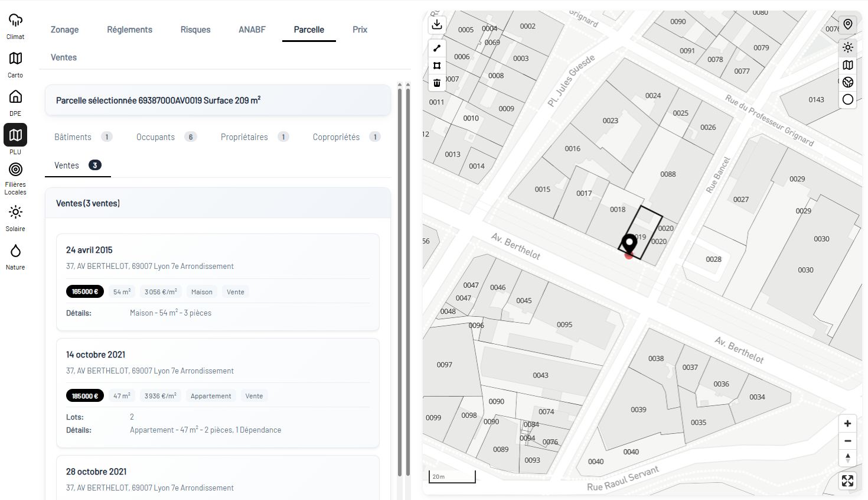Image resolution: width=868 pixels, height=500 pixels.
Task: Open the Copropriétés sub-tab
Action: pyautogui.click(x=347, y=137)
